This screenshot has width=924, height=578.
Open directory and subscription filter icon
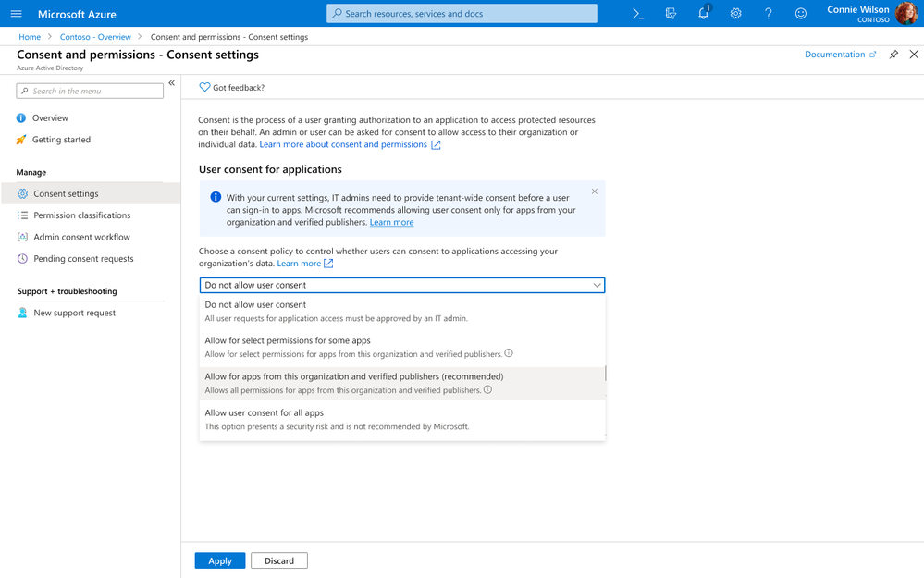(x=671, y=14)
